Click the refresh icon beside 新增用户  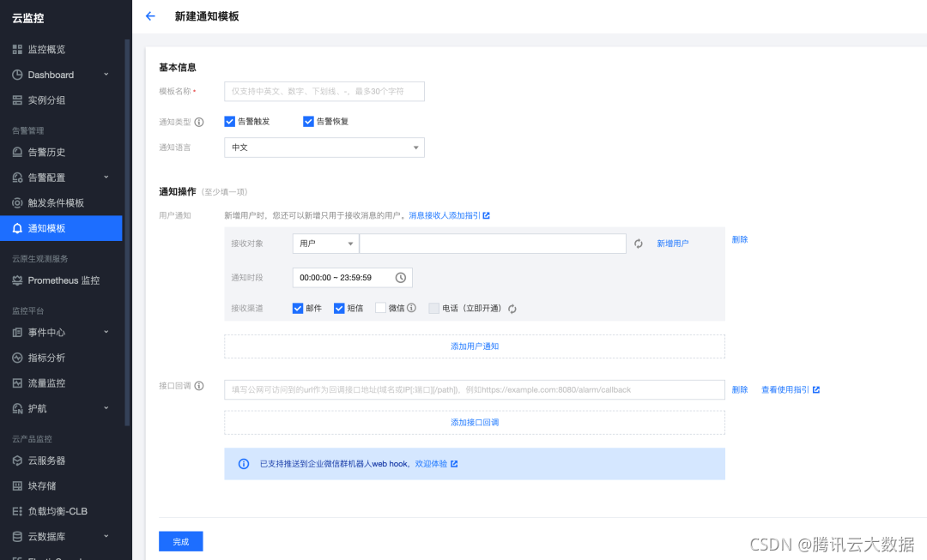click(638, 243)
